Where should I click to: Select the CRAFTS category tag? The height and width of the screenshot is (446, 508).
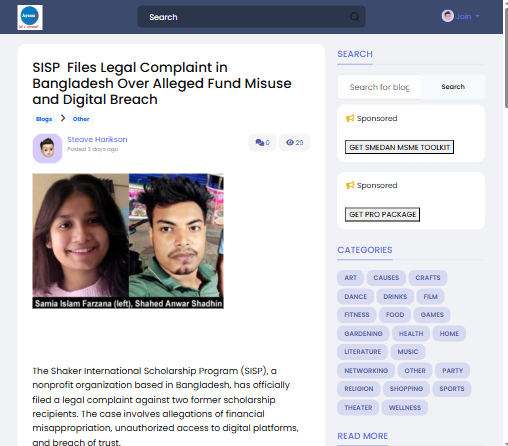[428, 278]
